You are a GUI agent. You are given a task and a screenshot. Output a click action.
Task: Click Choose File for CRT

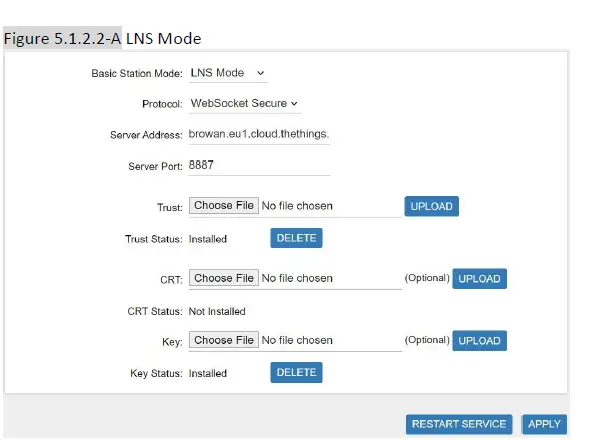(224, 278)
